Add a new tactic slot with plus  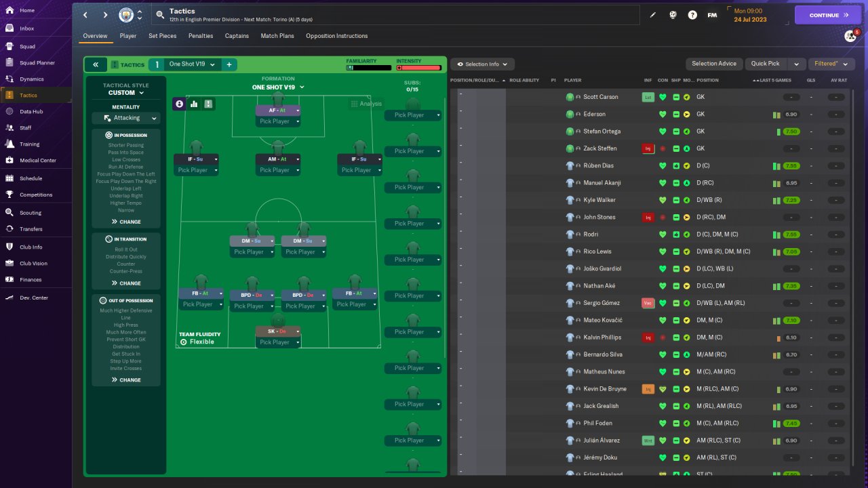[229, 64]
